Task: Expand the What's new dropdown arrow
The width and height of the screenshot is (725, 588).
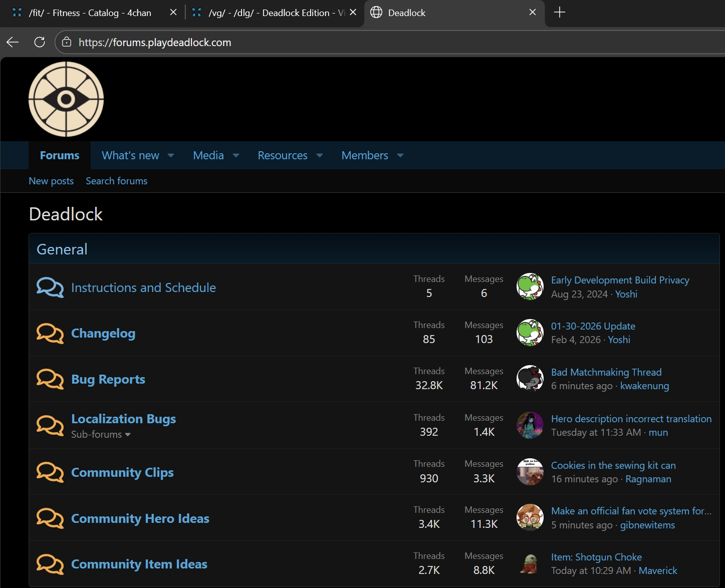Action: click(x=171, y=156)
